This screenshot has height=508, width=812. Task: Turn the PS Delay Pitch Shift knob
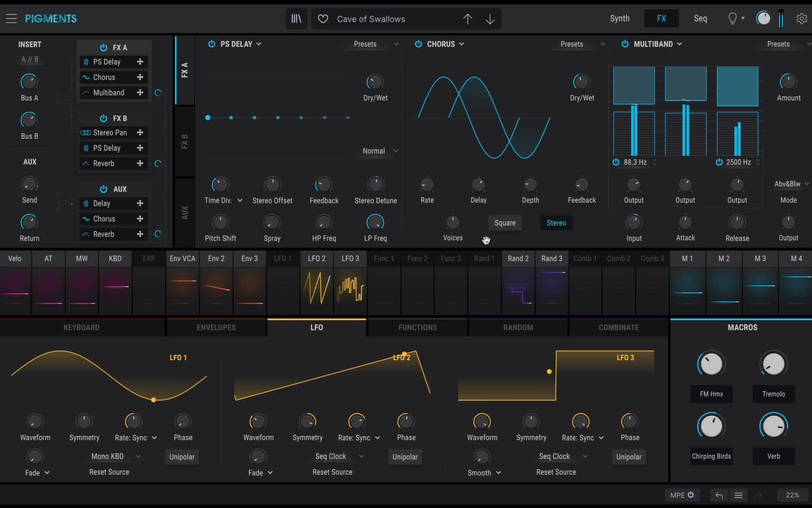(220, 222)
